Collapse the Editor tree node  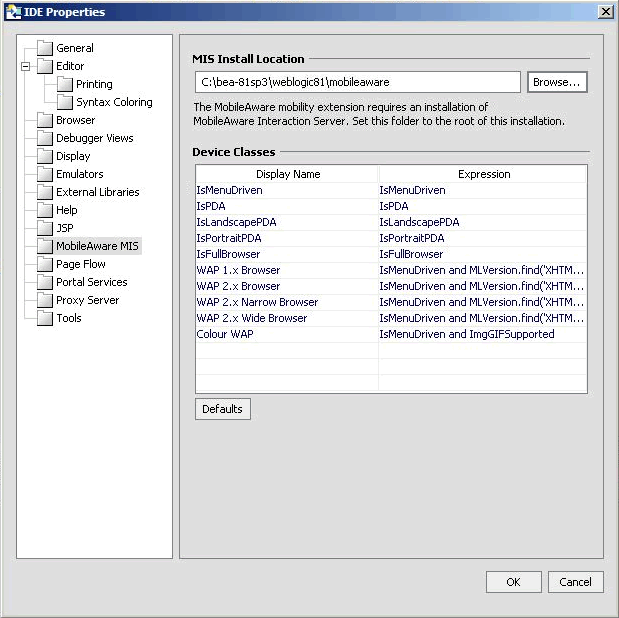26,66
